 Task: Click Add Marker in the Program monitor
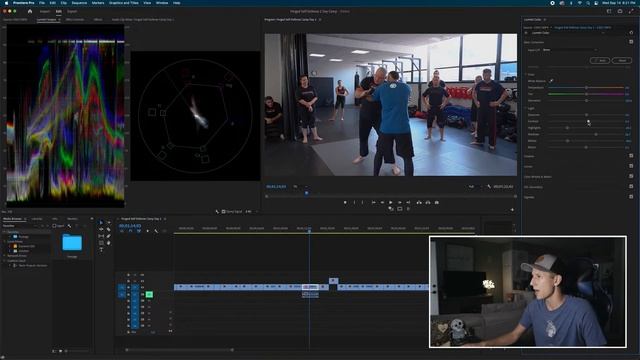point(345,202)
